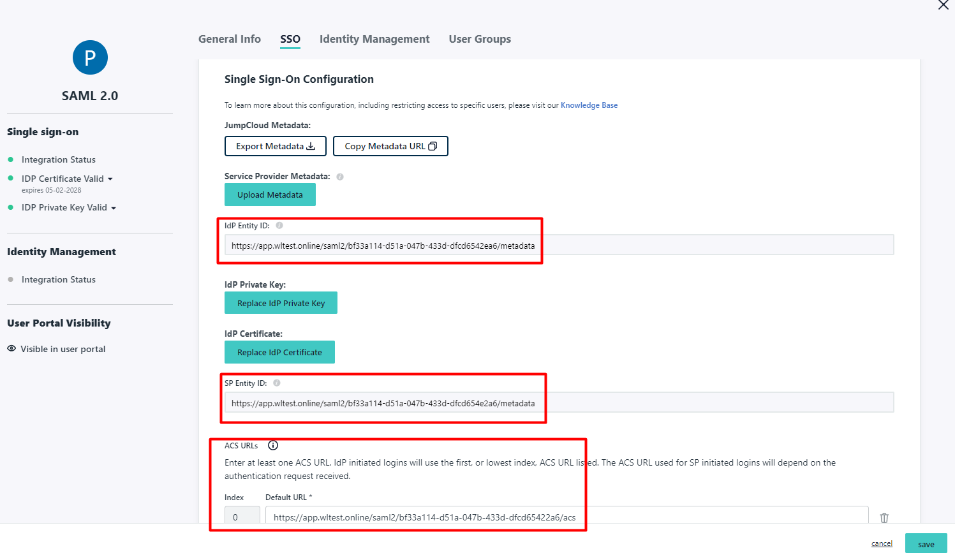This screenshot has height=560, width=955.
Task: Click the circular P application logo
Action: click(90, 57)
